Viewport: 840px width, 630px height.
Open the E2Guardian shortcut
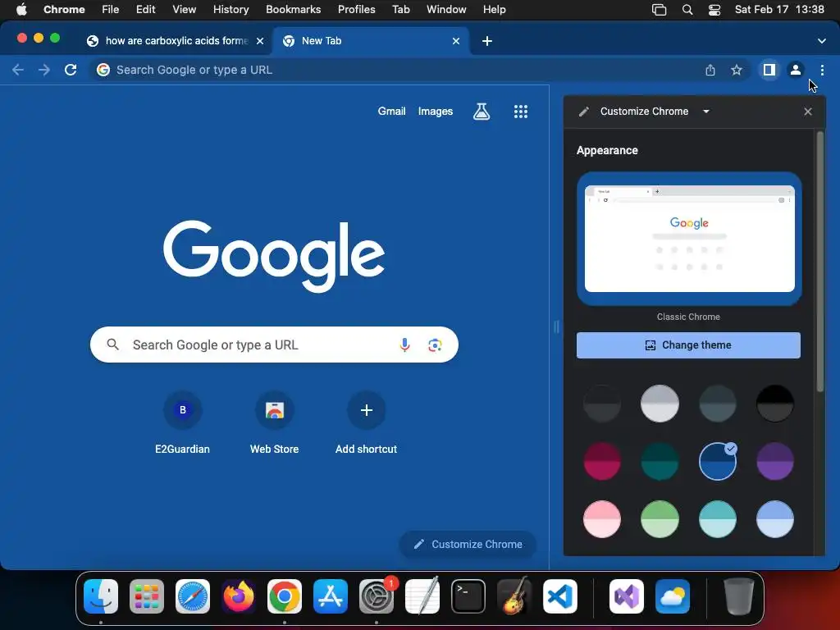[182, 424]
